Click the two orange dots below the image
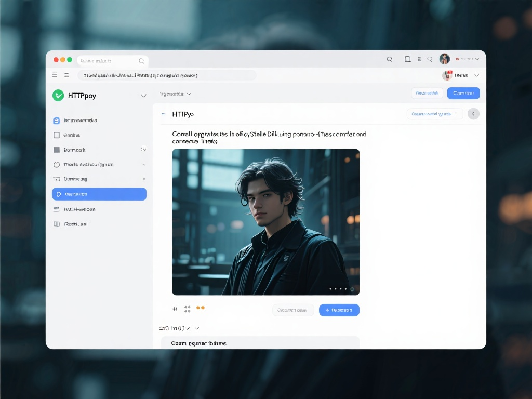This screenshot has height=399, width=532. [201, 308]
